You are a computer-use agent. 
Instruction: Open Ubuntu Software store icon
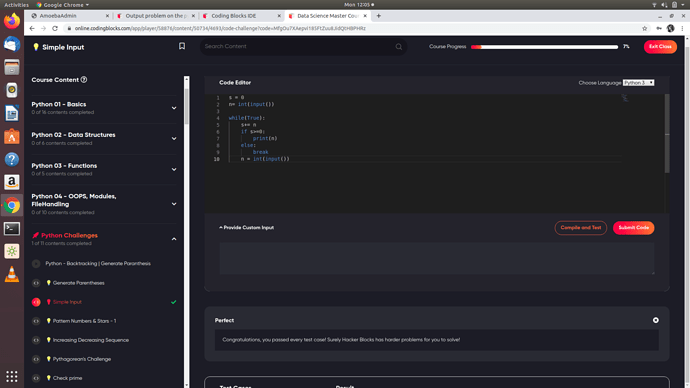(12, 136)
